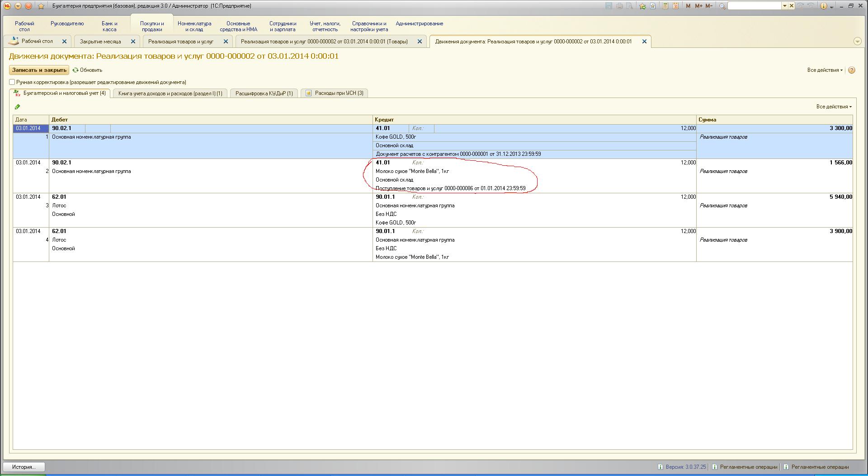Switch to Расшифровка КУДиР tab
The height and width of the screenshot is (476, 868).
(x=264, y=93)
